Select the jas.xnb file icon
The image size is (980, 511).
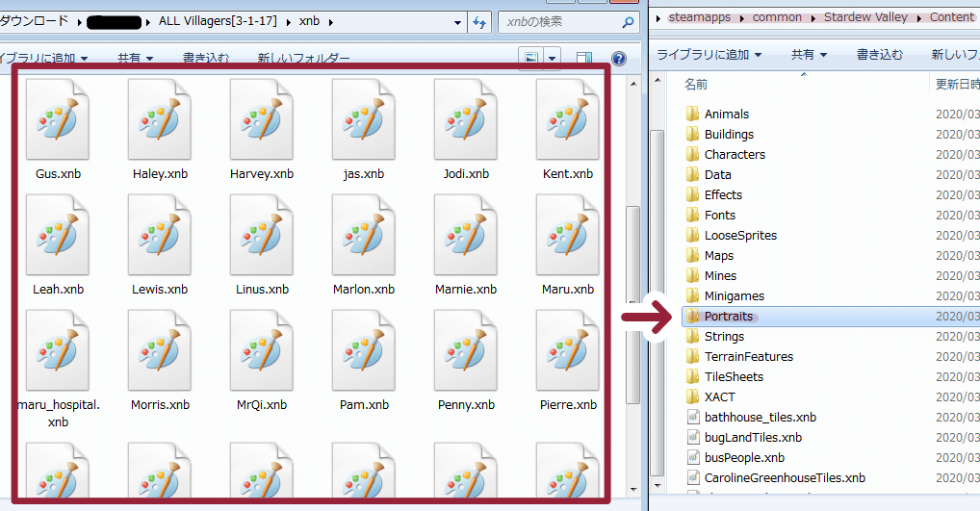364,119
